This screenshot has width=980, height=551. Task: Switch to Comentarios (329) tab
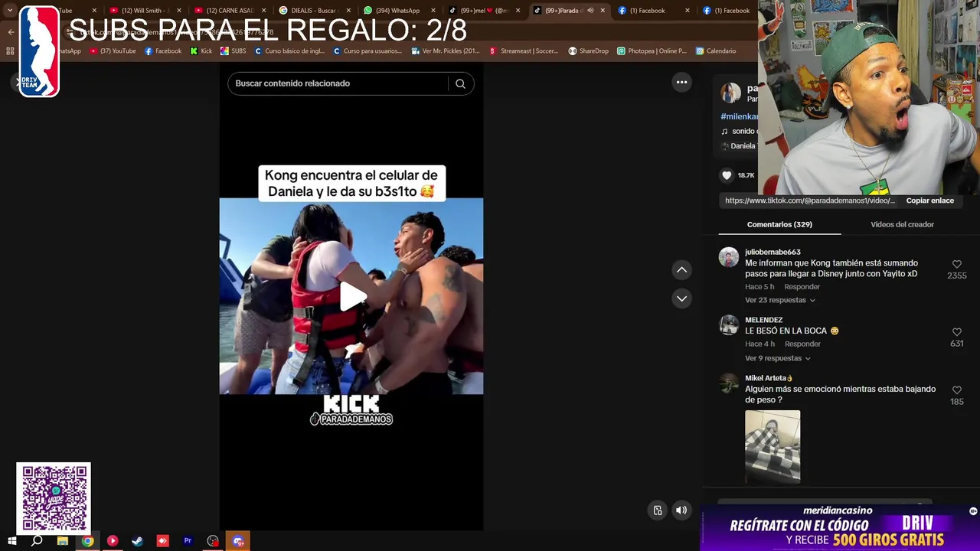click(x=779, y=224)
